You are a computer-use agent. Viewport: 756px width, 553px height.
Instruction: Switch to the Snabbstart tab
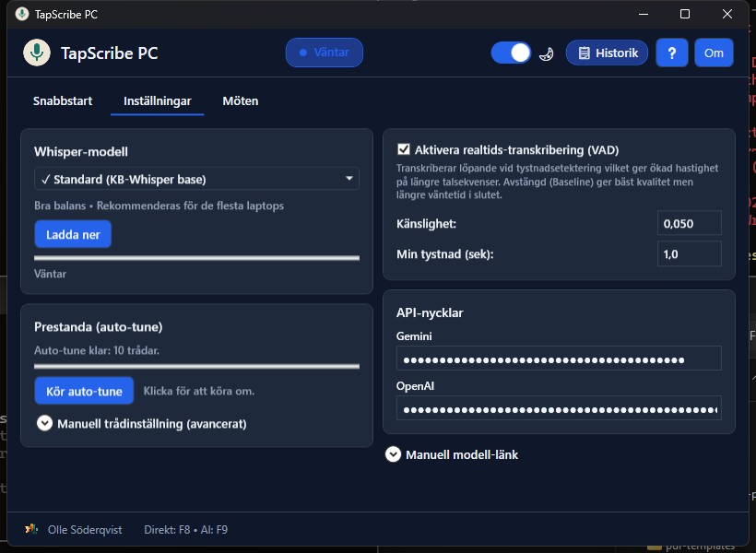coord(63,100)
